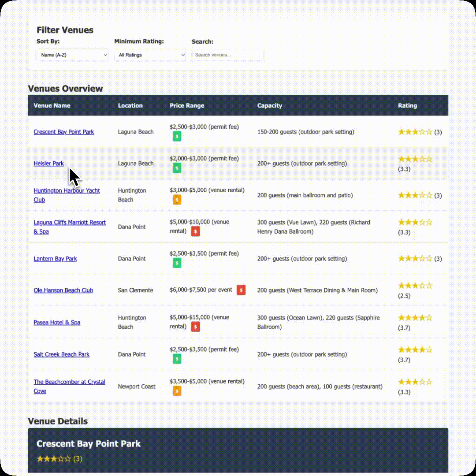Click capacity text of Pasea Hotel row

click(319, 322)
